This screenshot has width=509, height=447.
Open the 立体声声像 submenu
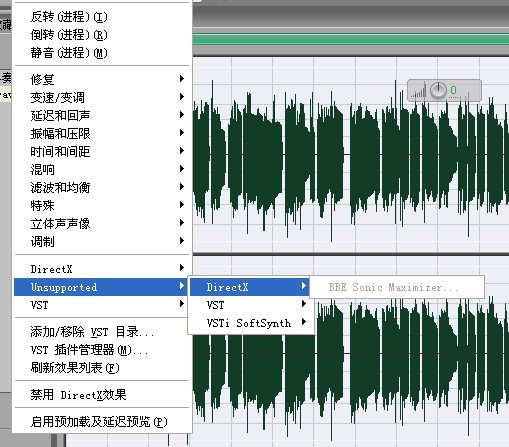coord(102,223)
